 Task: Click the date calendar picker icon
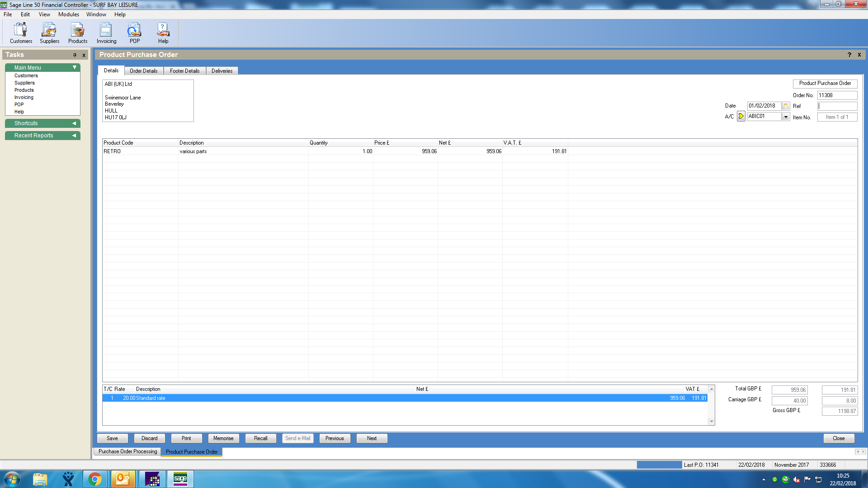click(x=786, y=106)
